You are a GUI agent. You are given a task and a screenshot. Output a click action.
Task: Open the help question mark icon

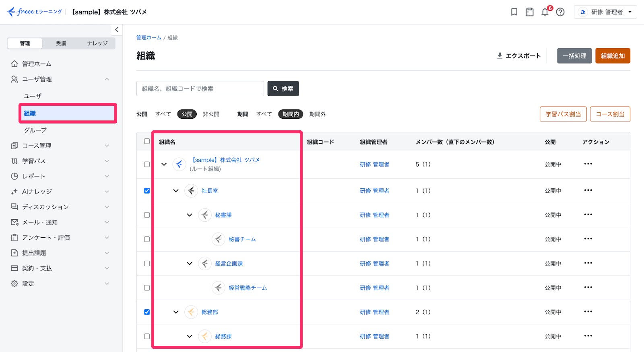point(560,12)
